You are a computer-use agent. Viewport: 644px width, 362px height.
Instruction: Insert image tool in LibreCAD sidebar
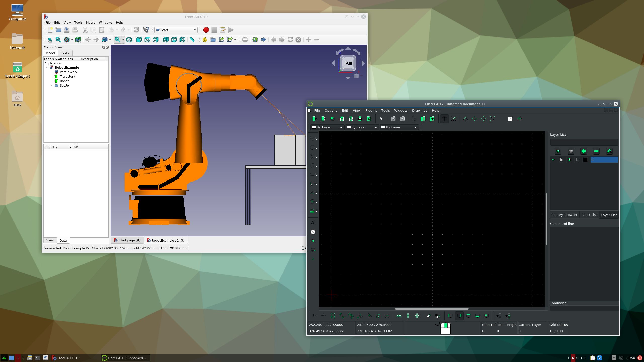313,241
